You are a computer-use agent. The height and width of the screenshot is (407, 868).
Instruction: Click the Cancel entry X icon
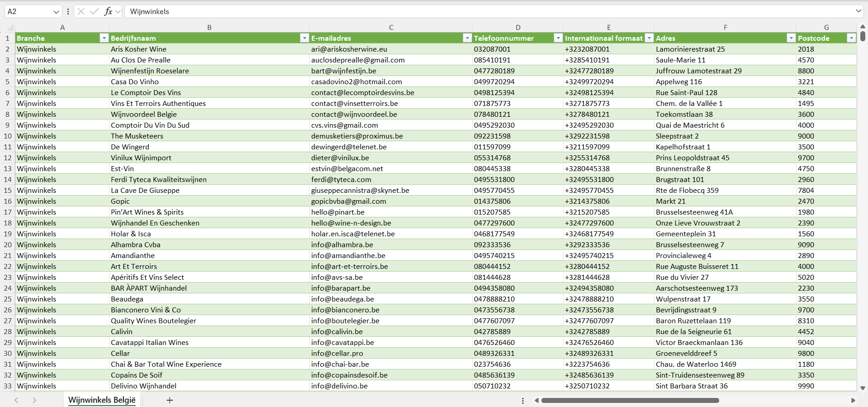coord(81,11)
